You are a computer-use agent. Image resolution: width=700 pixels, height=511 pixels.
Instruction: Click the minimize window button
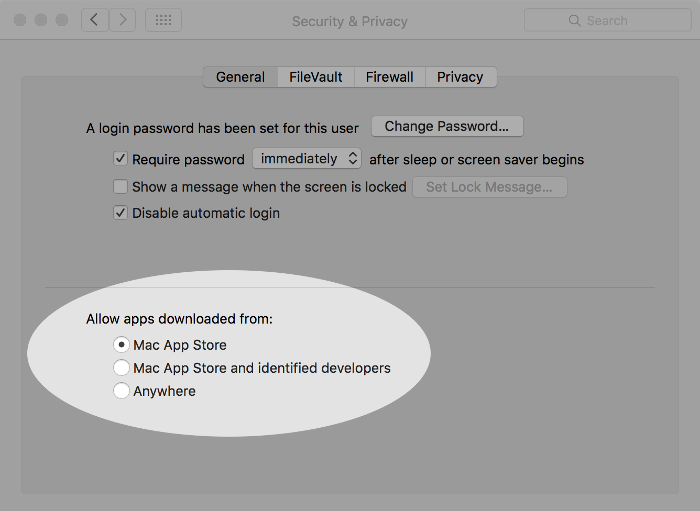click(41, 20)
